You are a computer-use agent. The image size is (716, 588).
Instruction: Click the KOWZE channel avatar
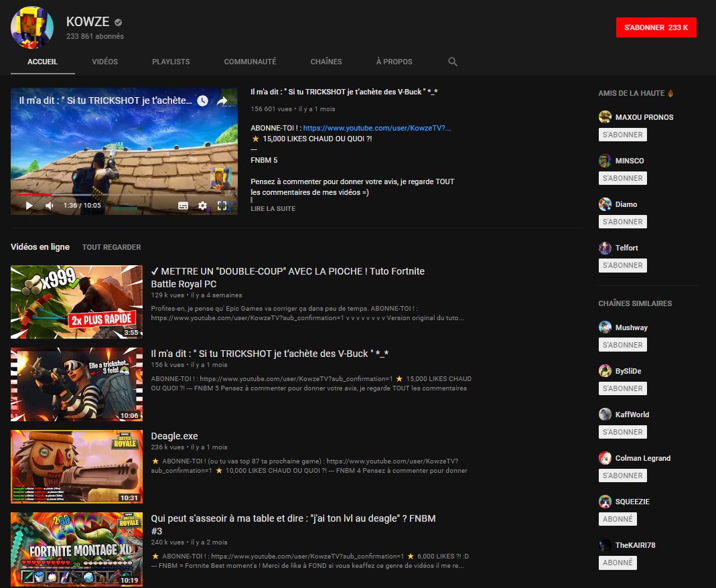click(32, 27)
